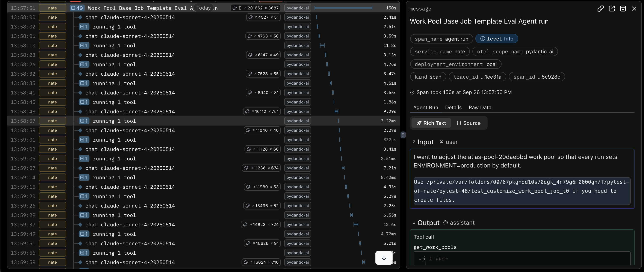Open span in new window icon
The width and height of the screenshot is (644, 272).
click(x=612, y=9)
